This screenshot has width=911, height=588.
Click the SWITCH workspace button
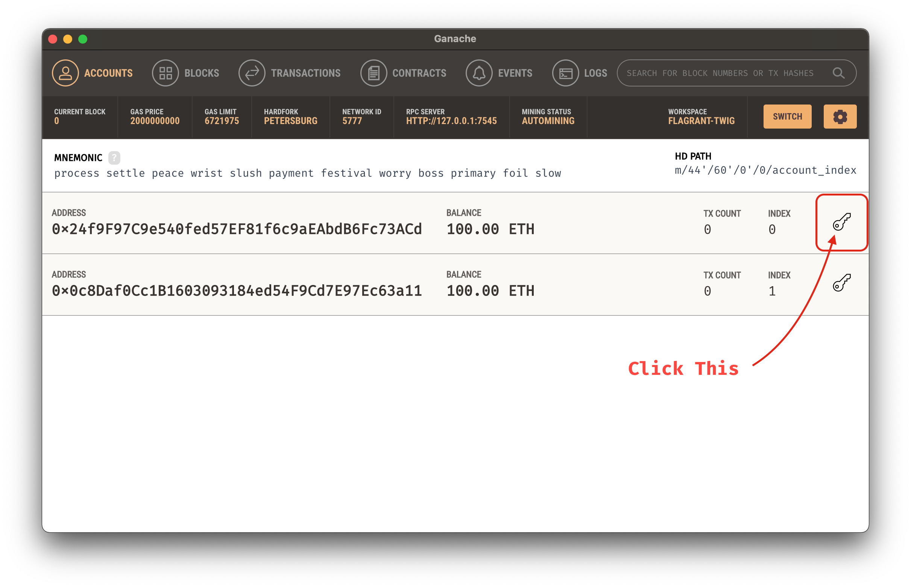pos(788,117)
